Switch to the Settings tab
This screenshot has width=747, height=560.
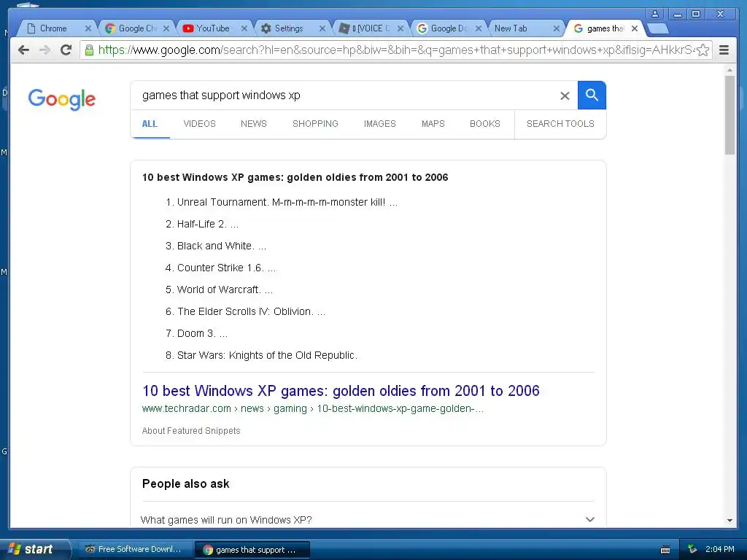(x=288, y=28)
